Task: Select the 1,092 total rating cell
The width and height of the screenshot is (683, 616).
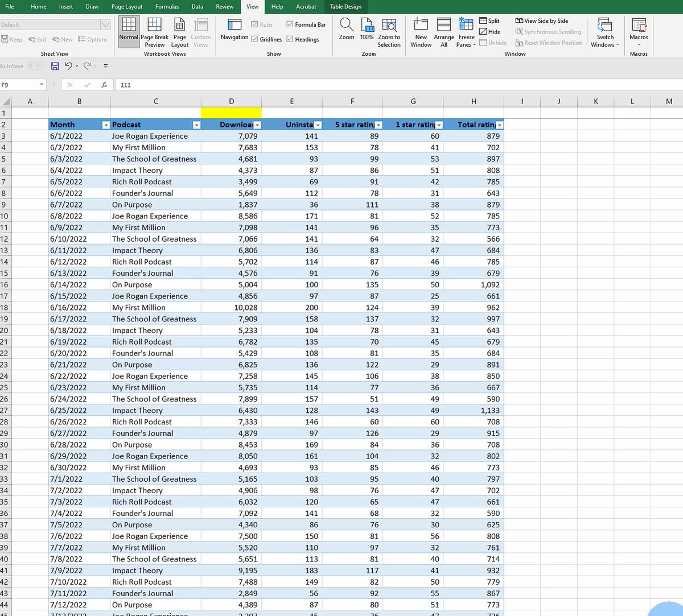Action: coord(474,284)
